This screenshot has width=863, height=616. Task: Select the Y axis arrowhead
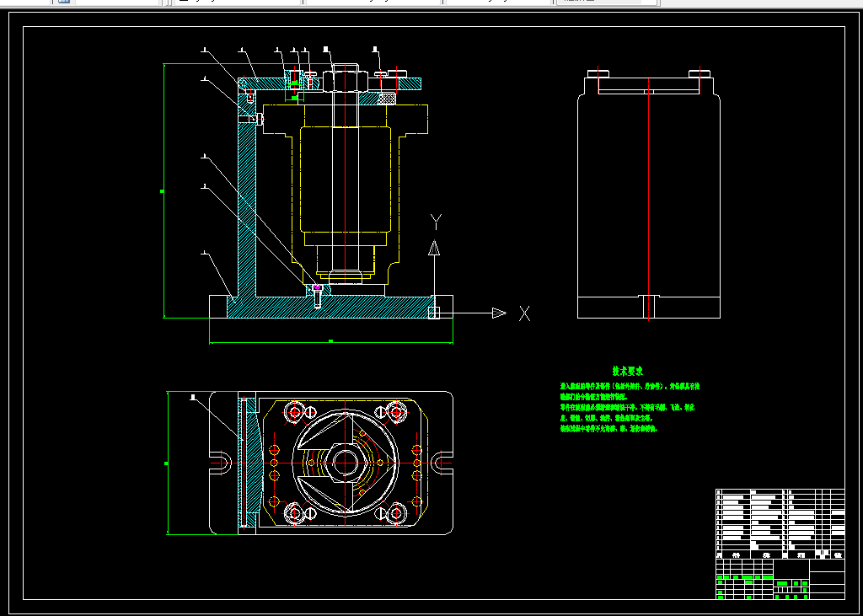pyautogui.click(x=434, y=248)
